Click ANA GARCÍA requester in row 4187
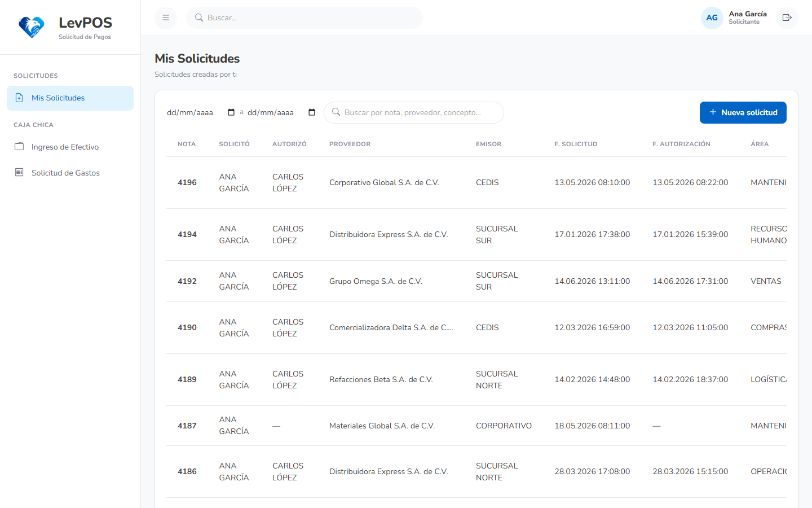 click(x=234, y=426)
